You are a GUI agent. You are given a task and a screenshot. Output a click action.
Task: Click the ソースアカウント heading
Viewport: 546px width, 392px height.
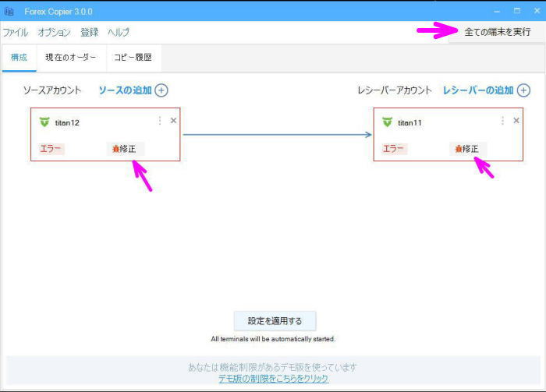[x=52, y=90]
